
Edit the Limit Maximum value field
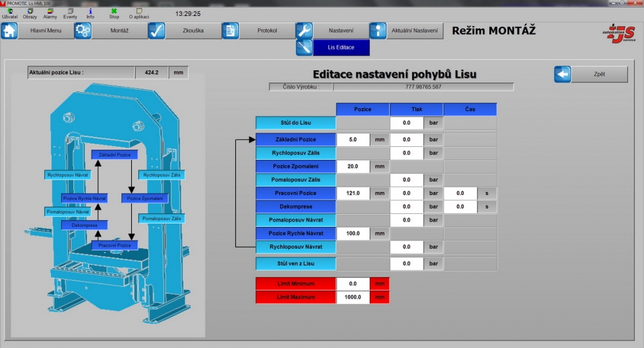[353, 298]
